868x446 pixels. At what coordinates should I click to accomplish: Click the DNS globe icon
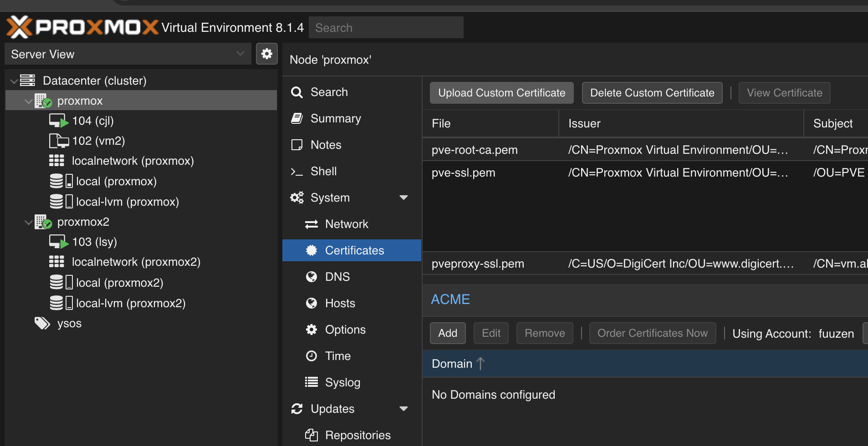click(x=311, y=277)
